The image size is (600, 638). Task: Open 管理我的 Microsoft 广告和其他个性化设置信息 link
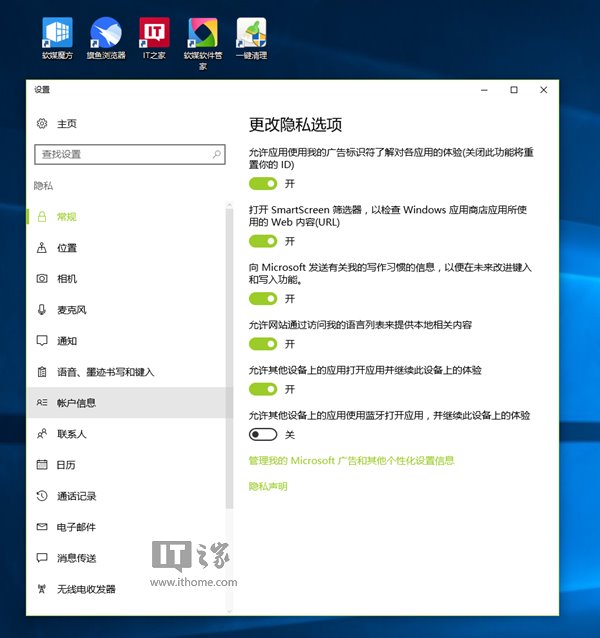point(351,461)
